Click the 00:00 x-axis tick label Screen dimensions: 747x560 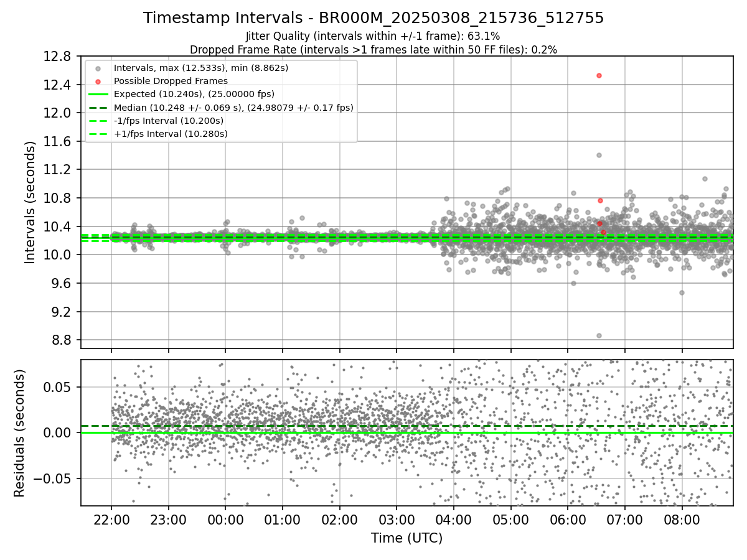(x=225, y=519)
